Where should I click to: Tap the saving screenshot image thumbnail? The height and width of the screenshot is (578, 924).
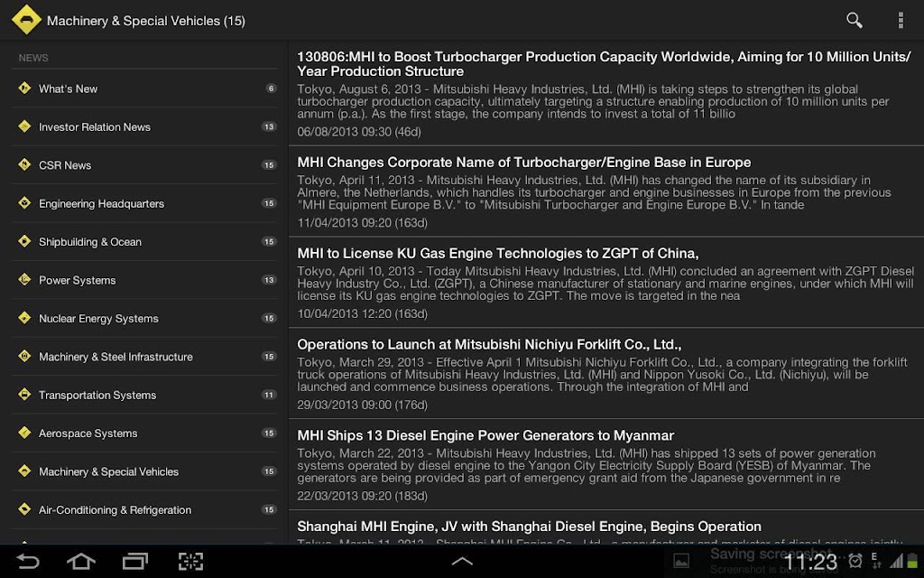681,561
